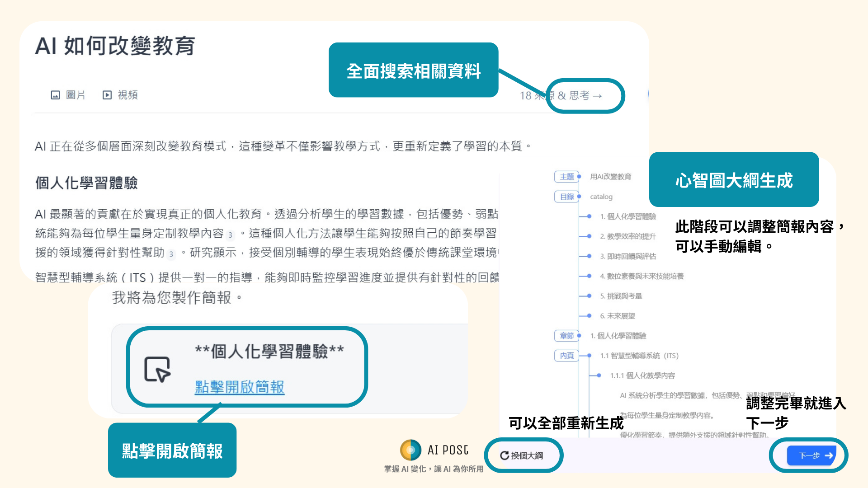Select the 主題 node tag
The height and width of the screenshot is (488, 868).
pos(566,177)
